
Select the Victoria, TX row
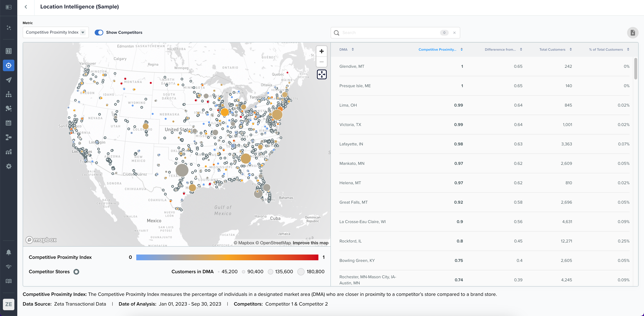click(x=484, y=125)
